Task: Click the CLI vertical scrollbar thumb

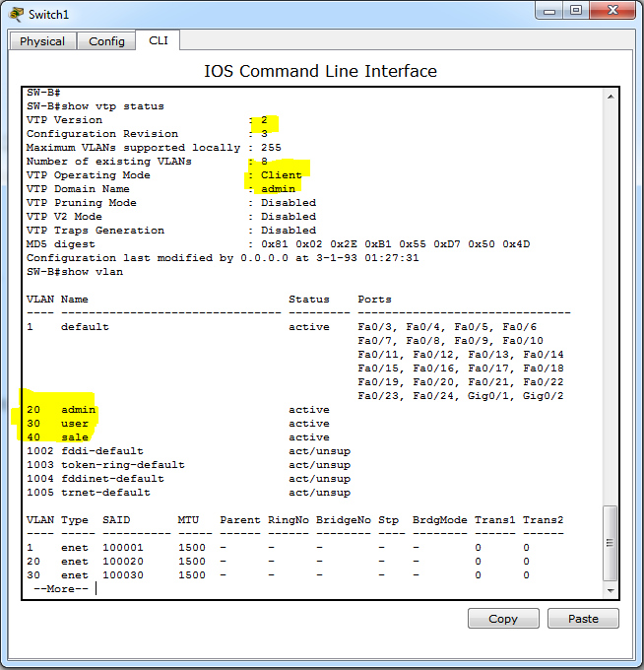Action: pos(610,543)
